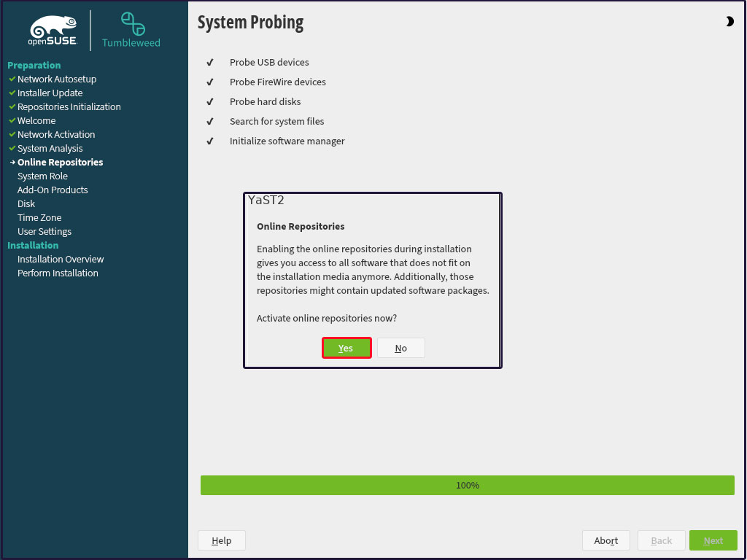Click the openSUSE chameleon logo
The width and height of the screenshot is (747, 560).
coord(53,31)
